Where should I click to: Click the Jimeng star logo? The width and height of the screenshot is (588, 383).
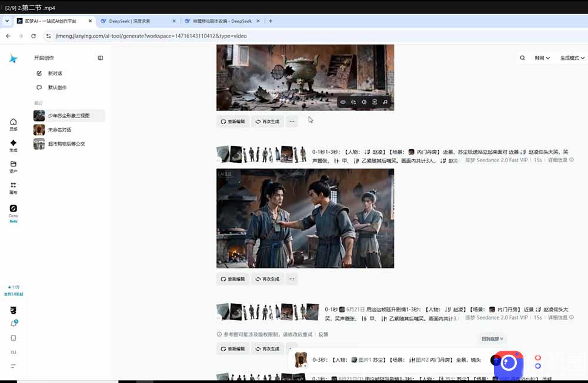pos(13,58)
